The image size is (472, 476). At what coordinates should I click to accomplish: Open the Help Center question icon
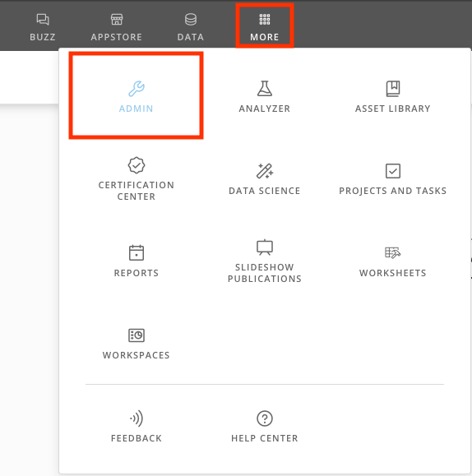coord(265,418)
